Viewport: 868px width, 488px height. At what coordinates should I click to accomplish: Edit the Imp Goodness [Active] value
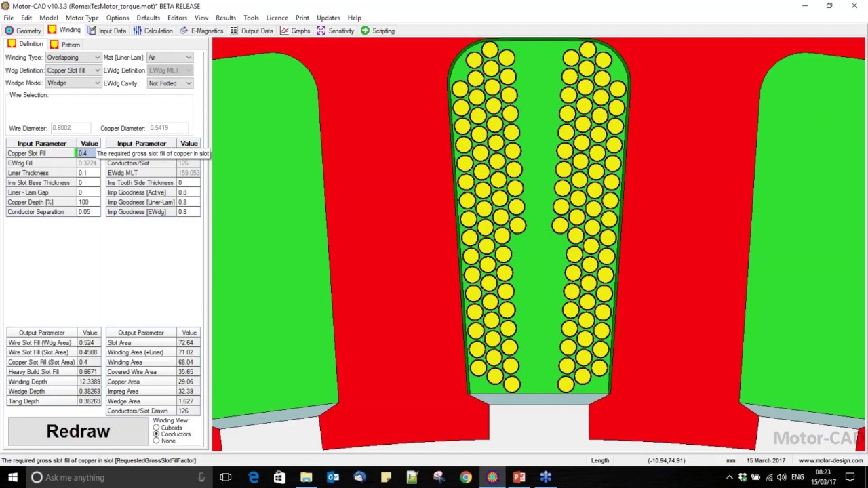coord(188,192)
